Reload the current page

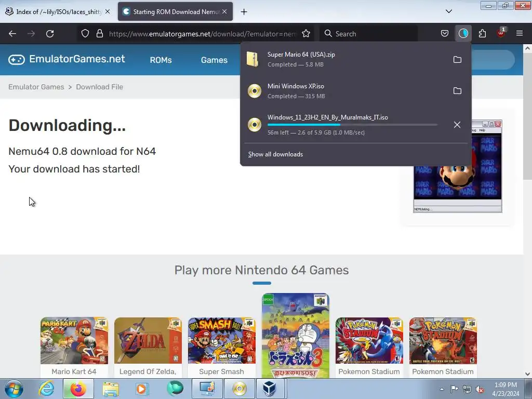(50, 34)
